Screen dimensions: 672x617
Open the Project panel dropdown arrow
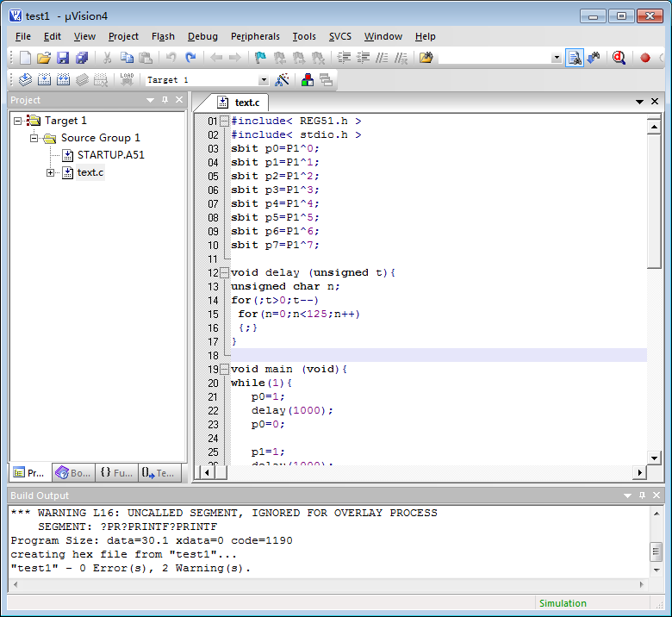(150, 100)
